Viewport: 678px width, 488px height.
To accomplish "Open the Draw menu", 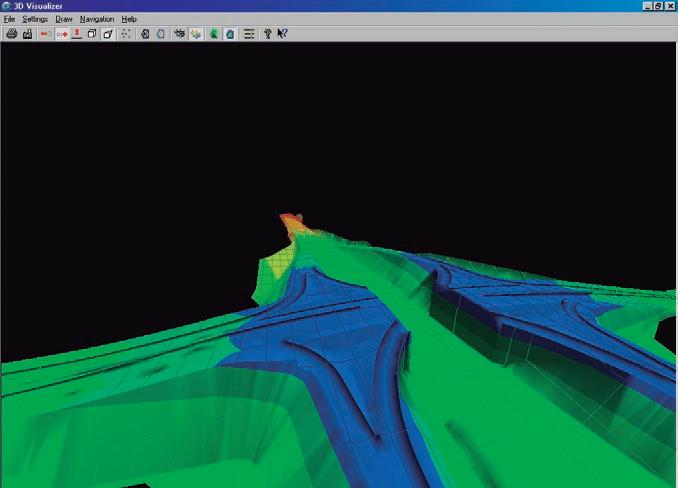I will click(x=64, y=19).
